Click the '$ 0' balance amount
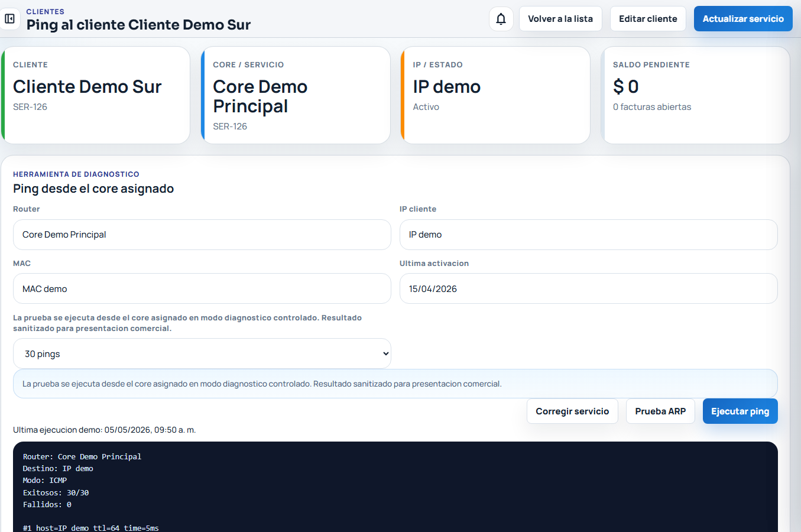 (625, 87)
